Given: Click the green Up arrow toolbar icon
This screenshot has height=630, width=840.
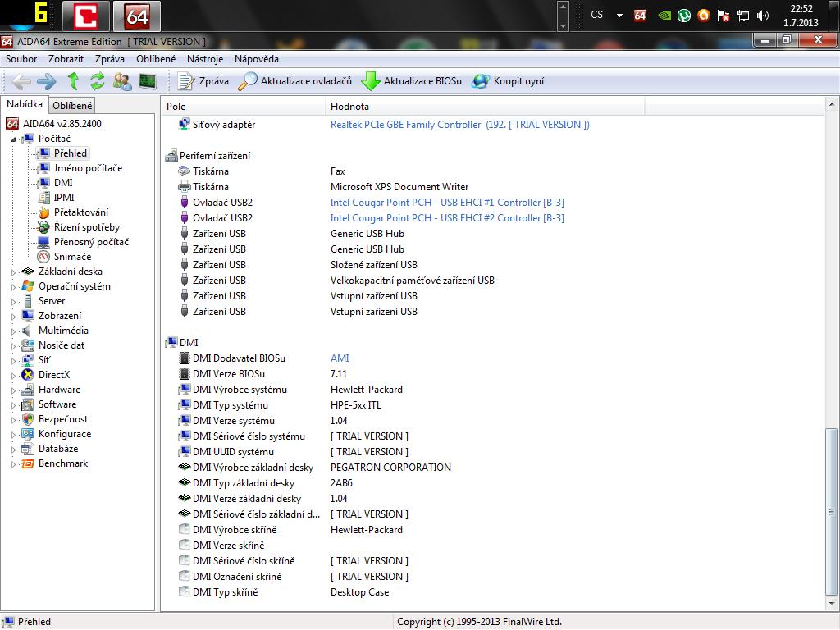Looking at the screenshot, I should click(x=73, y=80).
